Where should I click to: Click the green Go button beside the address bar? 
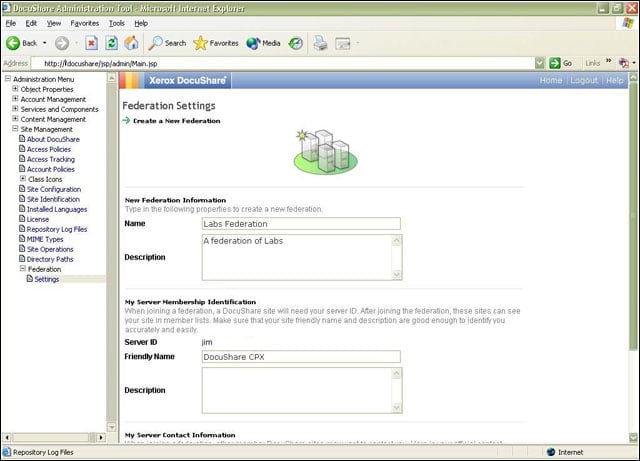coord(560,63)
